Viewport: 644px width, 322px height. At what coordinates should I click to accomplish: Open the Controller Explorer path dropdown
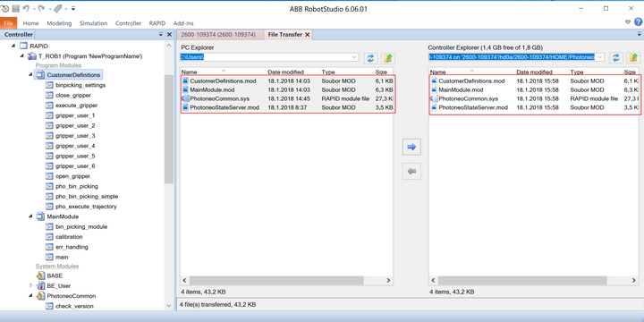[x=600, y=57]
